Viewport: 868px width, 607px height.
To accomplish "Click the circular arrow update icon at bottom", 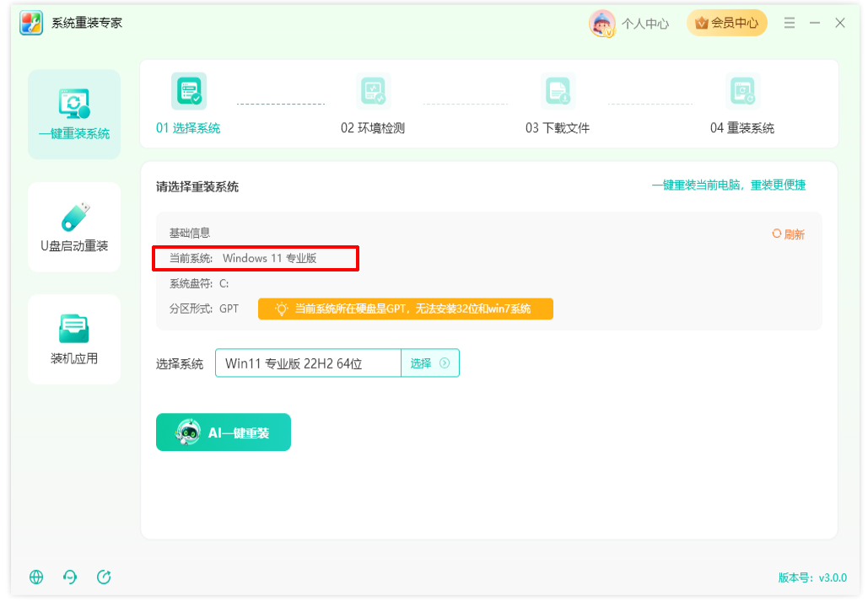I will [104, 577].
